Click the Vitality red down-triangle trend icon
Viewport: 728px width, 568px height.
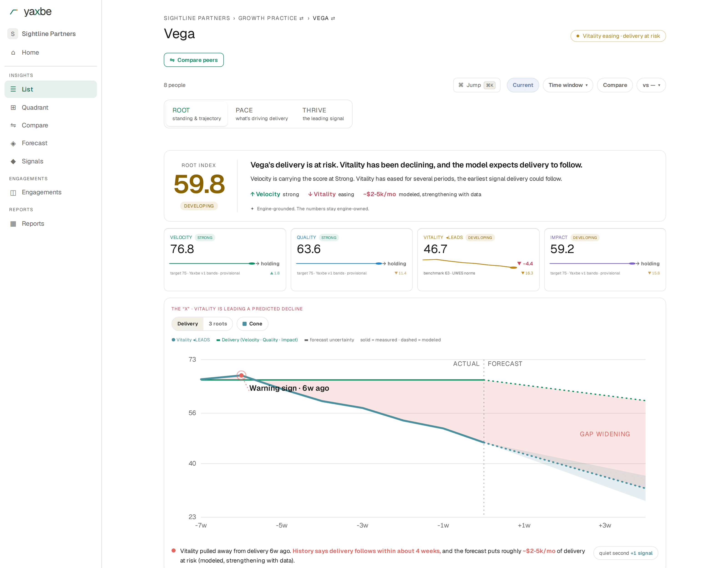519,264
